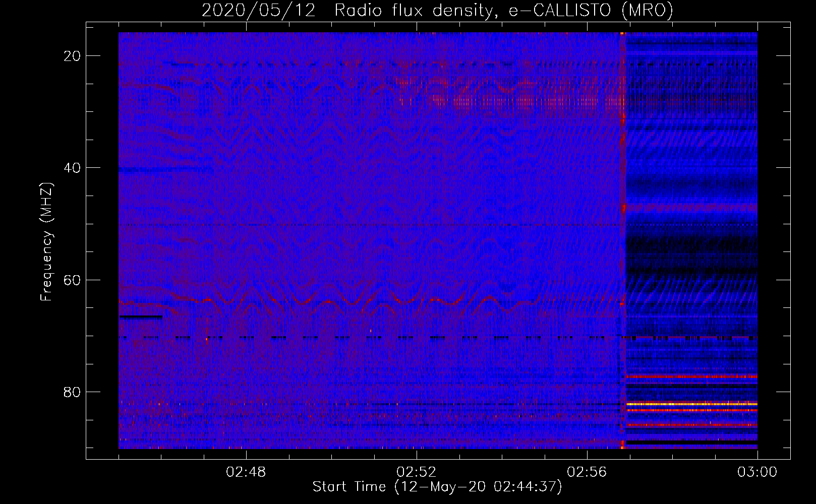Click the 02:48 time tick label

coord(246,472)
